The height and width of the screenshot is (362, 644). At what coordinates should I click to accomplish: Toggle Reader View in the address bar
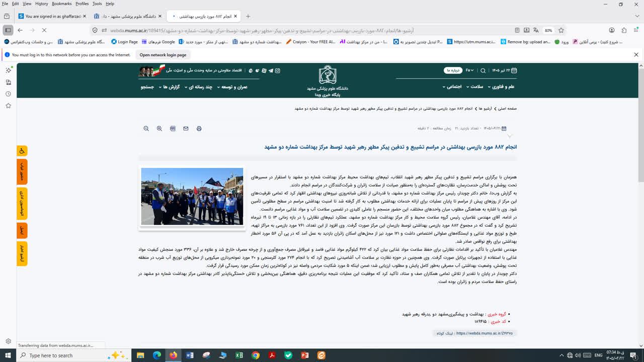pyautogui.click(x=517, y=30)
